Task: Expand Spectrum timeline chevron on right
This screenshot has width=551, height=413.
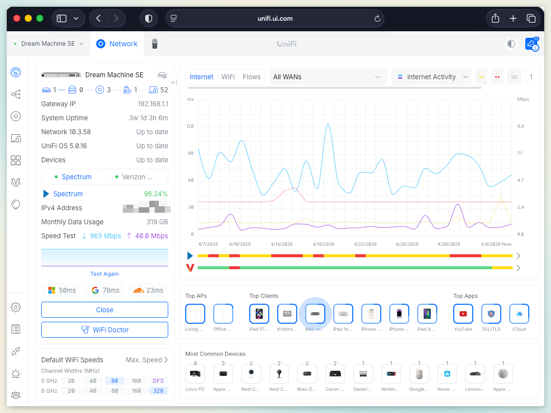Action: (x=519, y=256)
